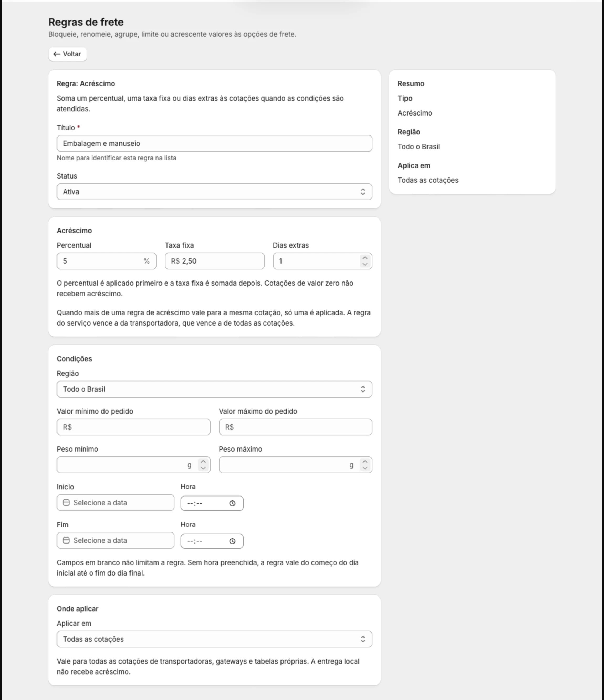
Task: Click the Valor mínimo do pedido field
Action: 133,427
